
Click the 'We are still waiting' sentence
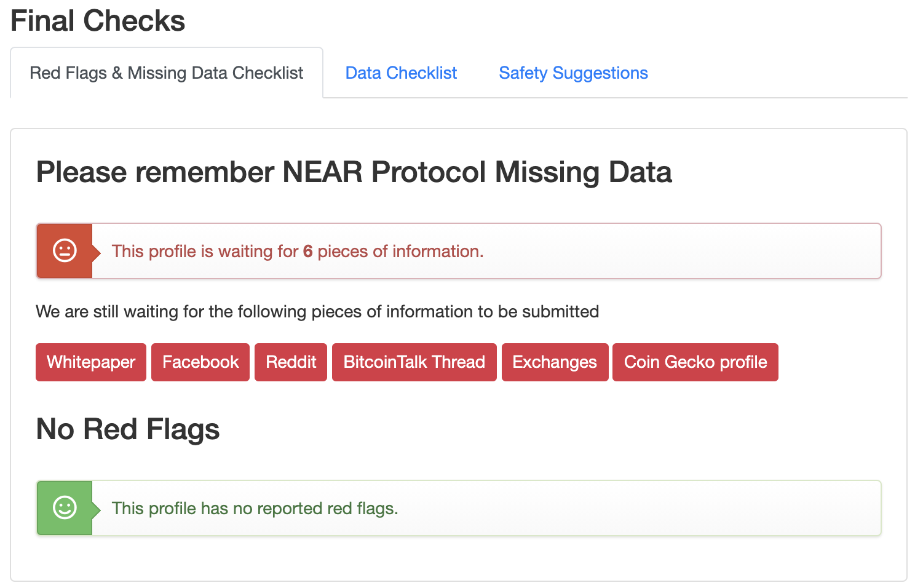[x=317, y=312]
